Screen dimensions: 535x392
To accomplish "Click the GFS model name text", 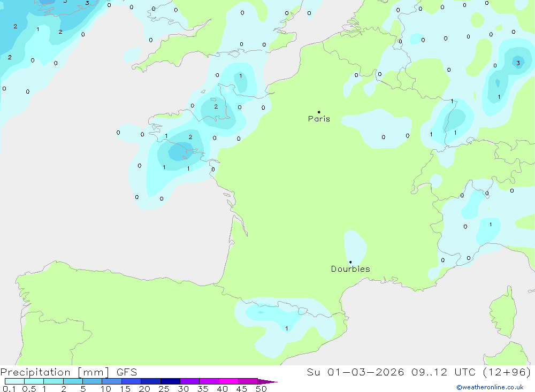I will click(127, 372).
